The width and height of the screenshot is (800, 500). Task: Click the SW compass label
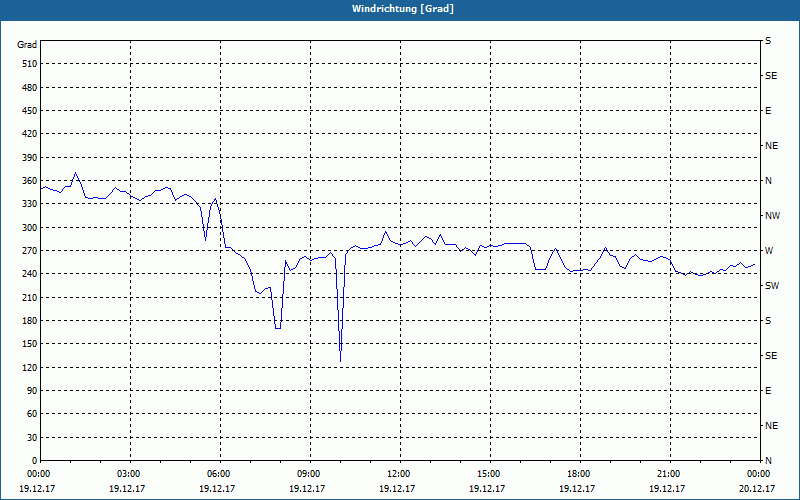(x=772, y=286)
